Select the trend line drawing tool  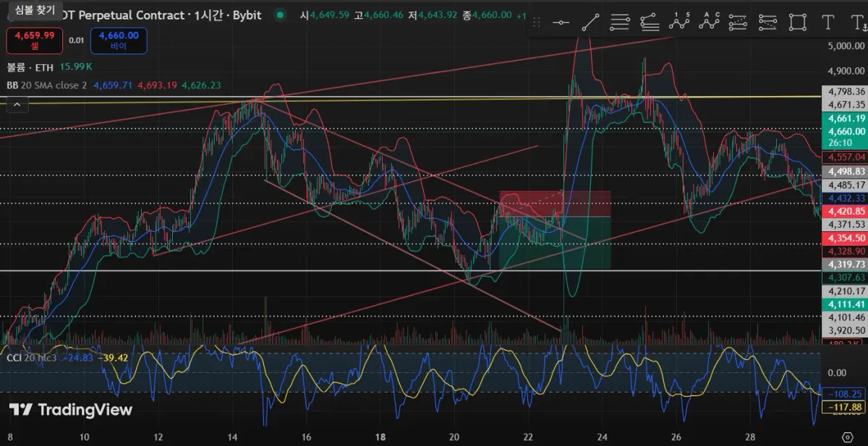590,22
